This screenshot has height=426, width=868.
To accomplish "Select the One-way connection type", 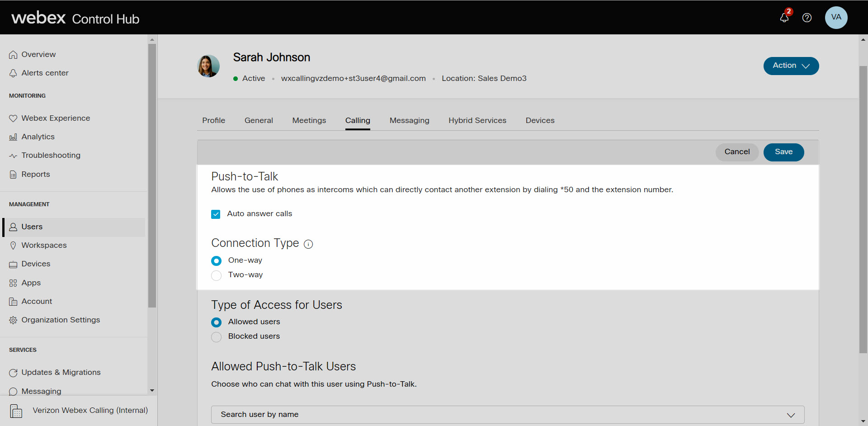I will 217,260.
